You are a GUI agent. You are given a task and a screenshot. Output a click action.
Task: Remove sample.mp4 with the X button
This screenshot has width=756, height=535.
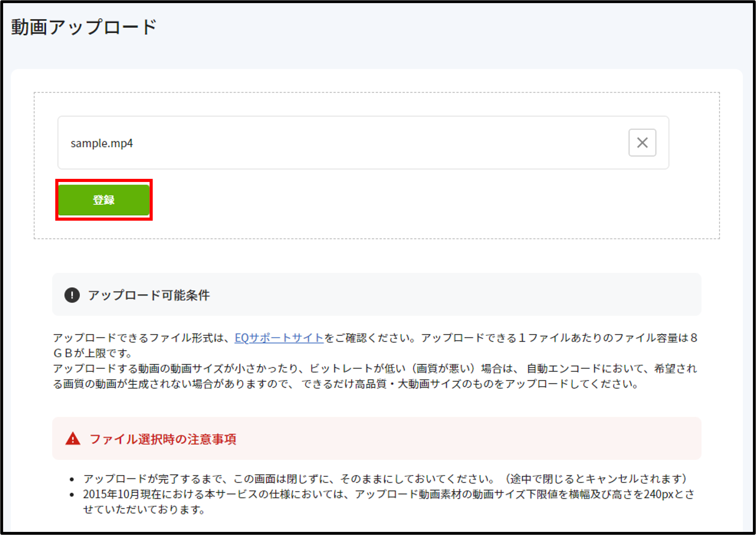(642, 143)
